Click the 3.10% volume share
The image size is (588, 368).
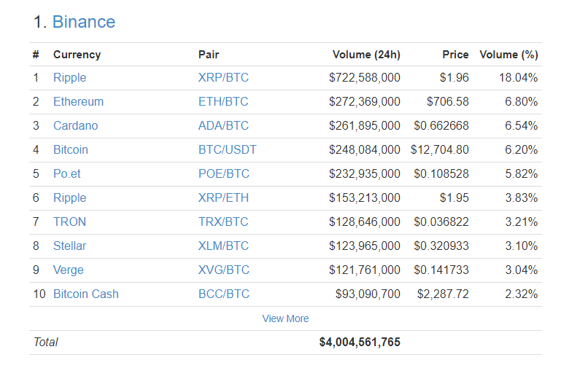pos(522,246)
